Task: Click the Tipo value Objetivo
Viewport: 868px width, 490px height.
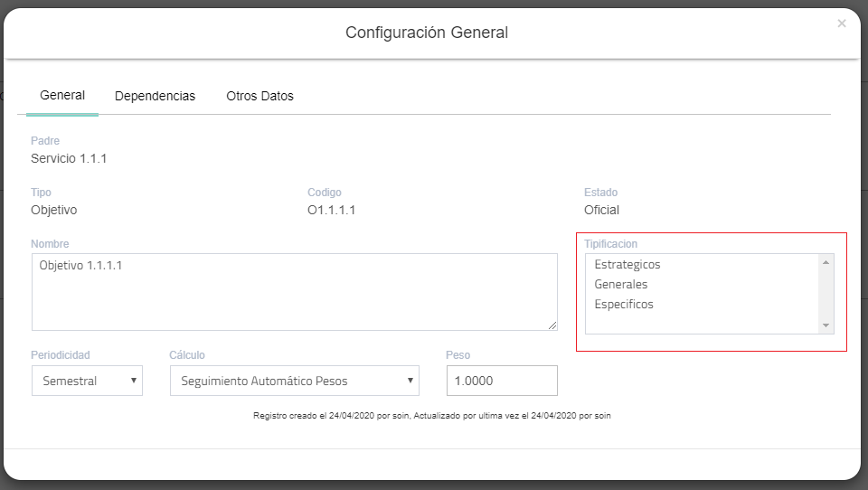Action: (x=54, y=210)
